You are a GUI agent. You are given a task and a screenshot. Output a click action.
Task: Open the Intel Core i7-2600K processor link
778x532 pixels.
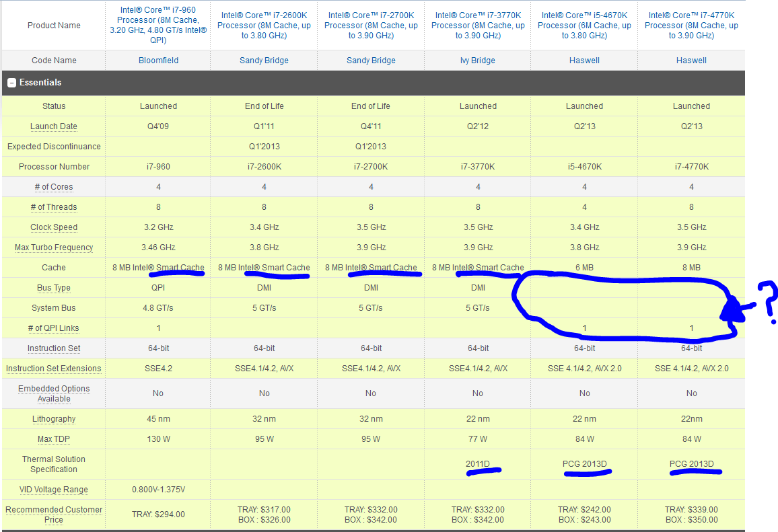(x=264, y=26)
